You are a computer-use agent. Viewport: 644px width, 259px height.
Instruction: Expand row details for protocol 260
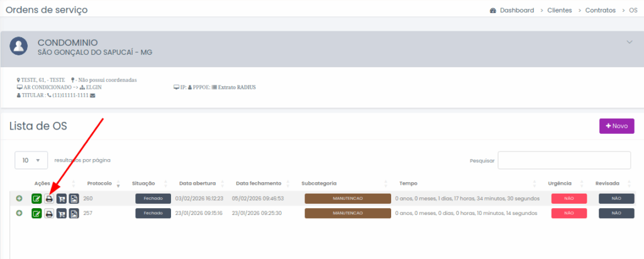[x=19, y=199]
